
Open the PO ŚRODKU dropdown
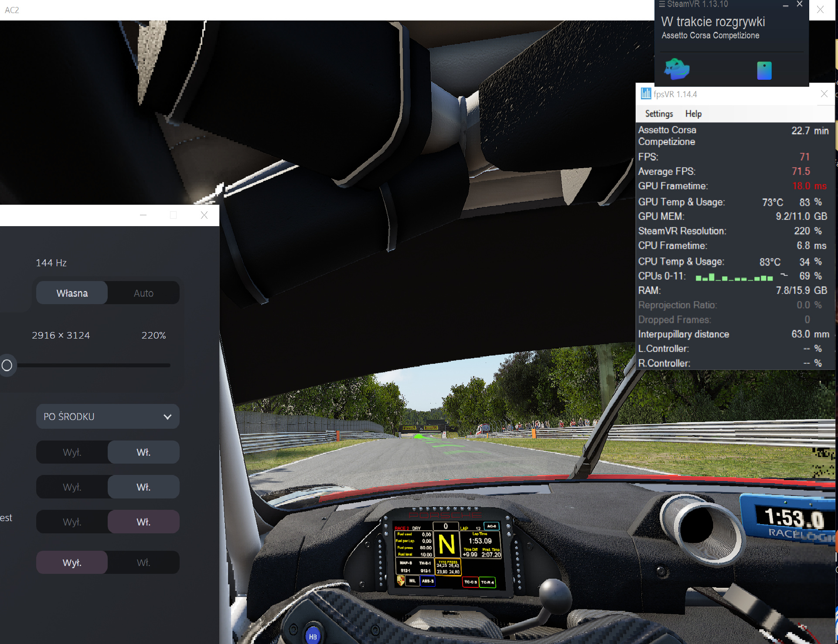click(x=108, y=417)
